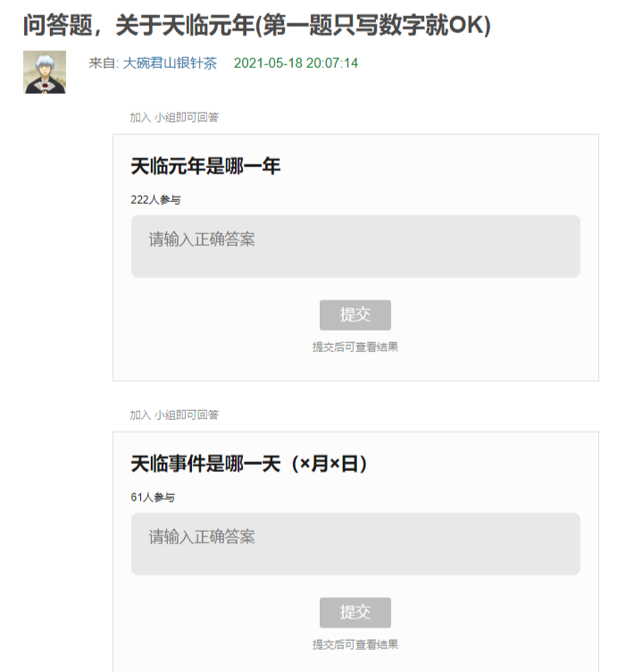Click the 请输入正确答案 placeholder in the second question
Viewport: 634px width, 672px height.
pos(202,537)
